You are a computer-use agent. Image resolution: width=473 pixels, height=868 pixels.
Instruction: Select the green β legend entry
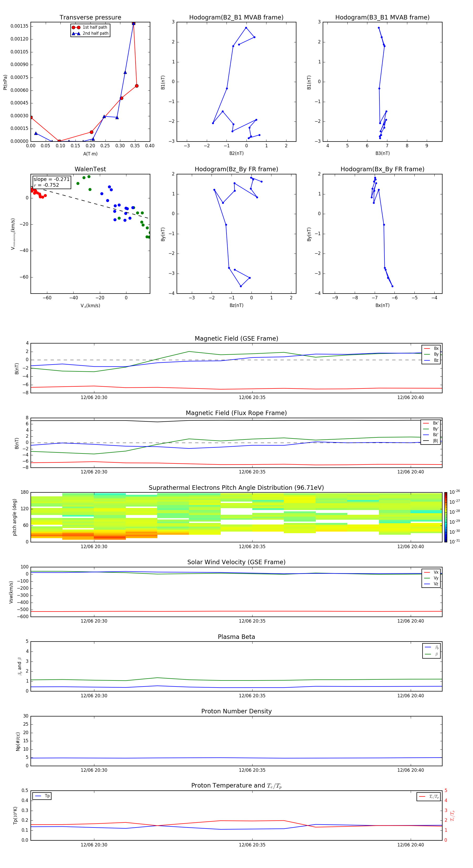coord(431,654)
